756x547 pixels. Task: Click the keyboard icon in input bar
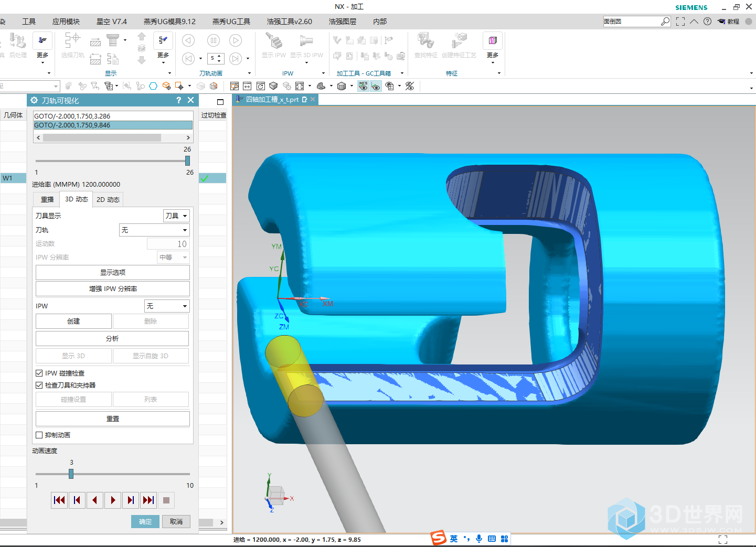492,539
